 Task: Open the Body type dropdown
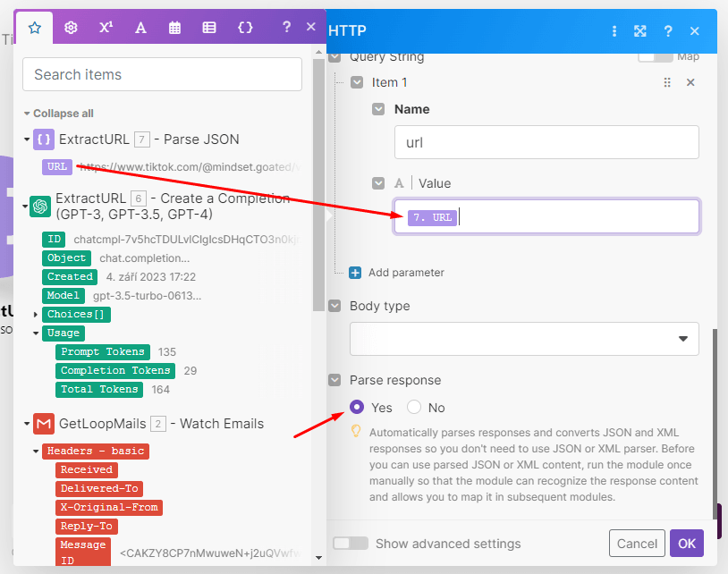[x=524, y=339]
